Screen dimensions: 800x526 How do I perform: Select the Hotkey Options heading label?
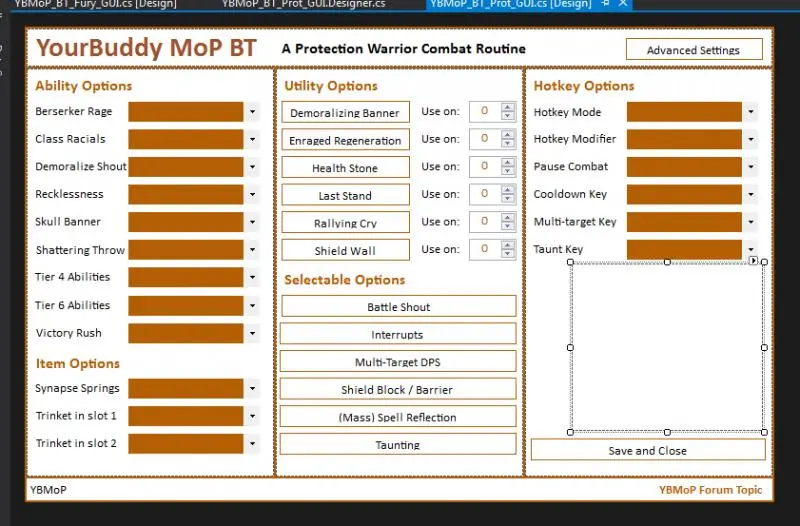click(x=584, y=86)
